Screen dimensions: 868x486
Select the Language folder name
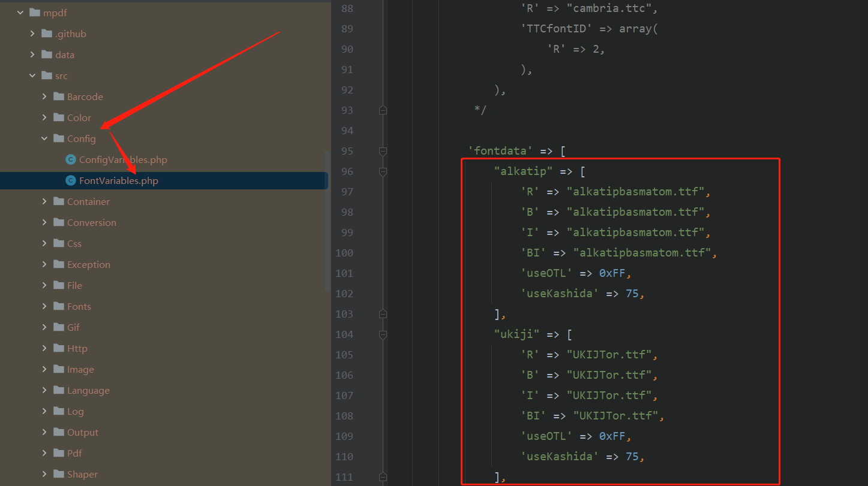point(88,391)
